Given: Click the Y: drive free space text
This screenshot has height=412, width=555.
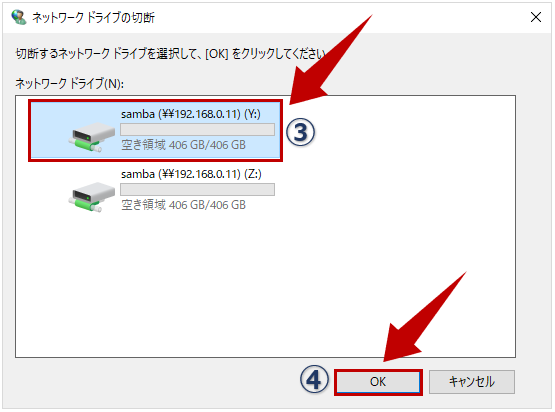Looking at the screenshot, I should 183,145.
